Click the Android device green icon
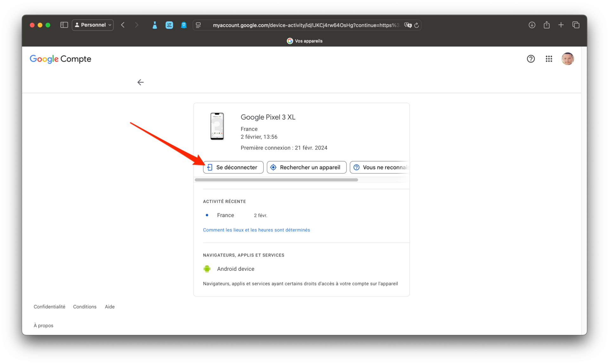 click(x=207, y=269)
